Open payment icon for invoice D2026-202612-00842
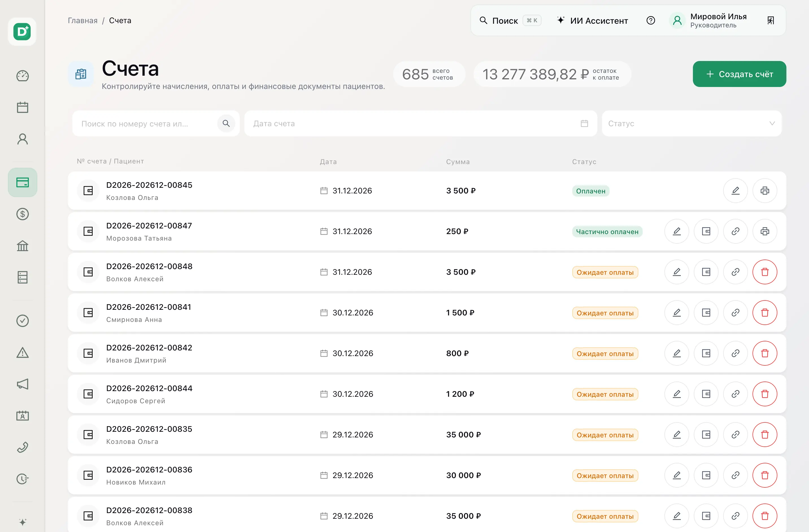809x532 pixels. tap(706, 353)
